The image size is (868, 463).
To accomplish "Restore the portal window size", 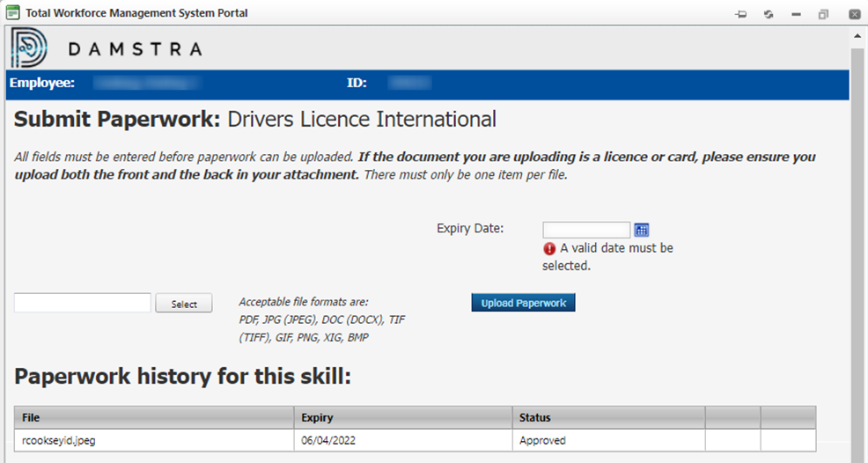I will tap(823, 14).
